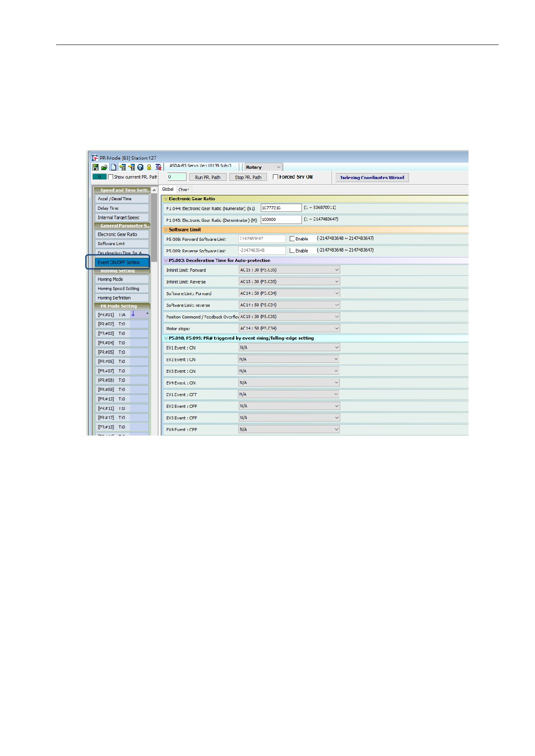535x756 pixels.
Task: Open EV4 Event : OFF dropdown
Action: (x=289, y=429)
